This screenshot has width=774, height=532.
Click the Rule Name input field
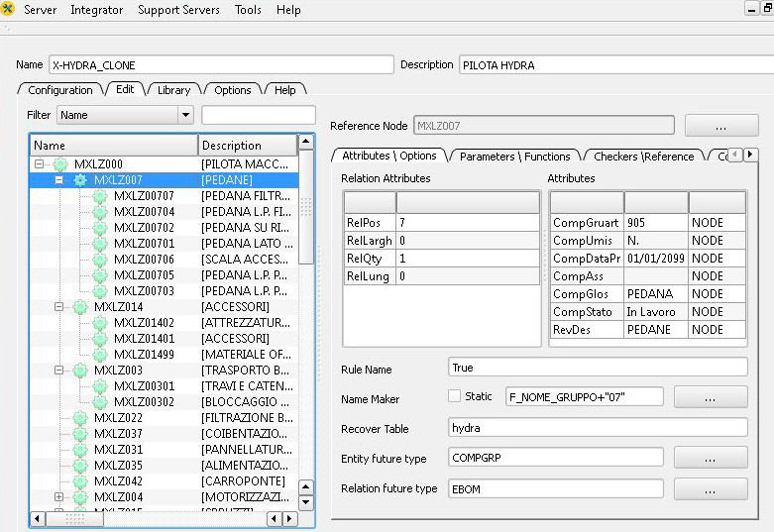598,368
